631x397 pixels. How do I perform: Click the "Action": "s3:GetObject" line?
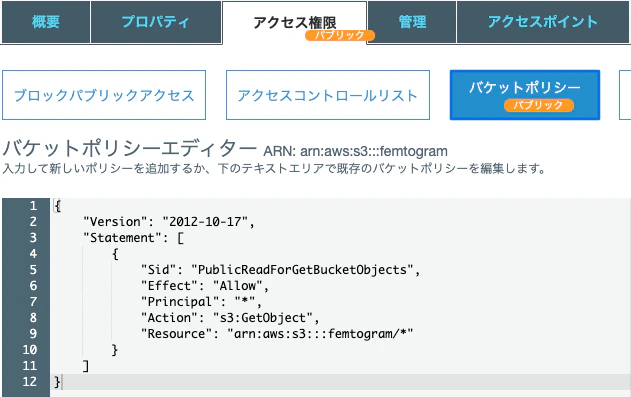coord(230,318)
